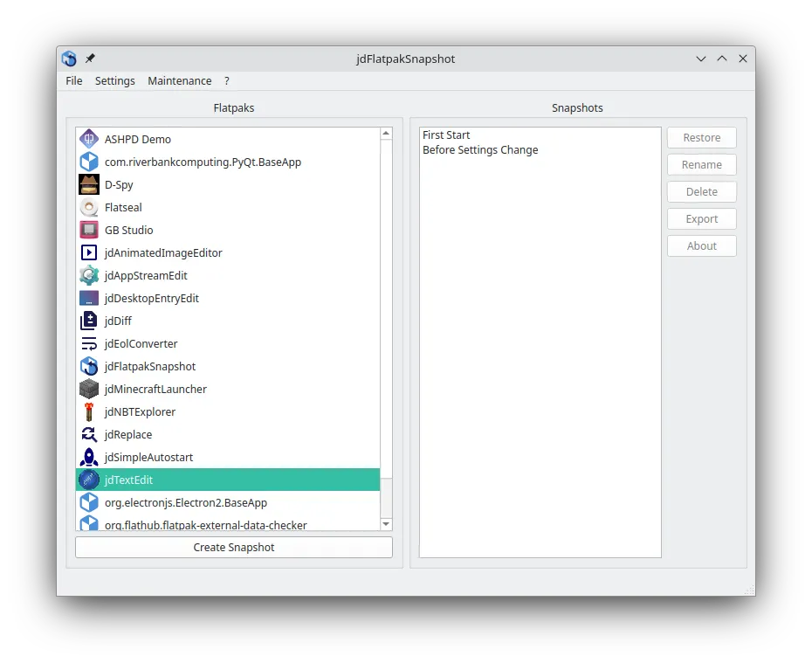Click the Rename button
The image size is (812, 663).
[702, 165]
